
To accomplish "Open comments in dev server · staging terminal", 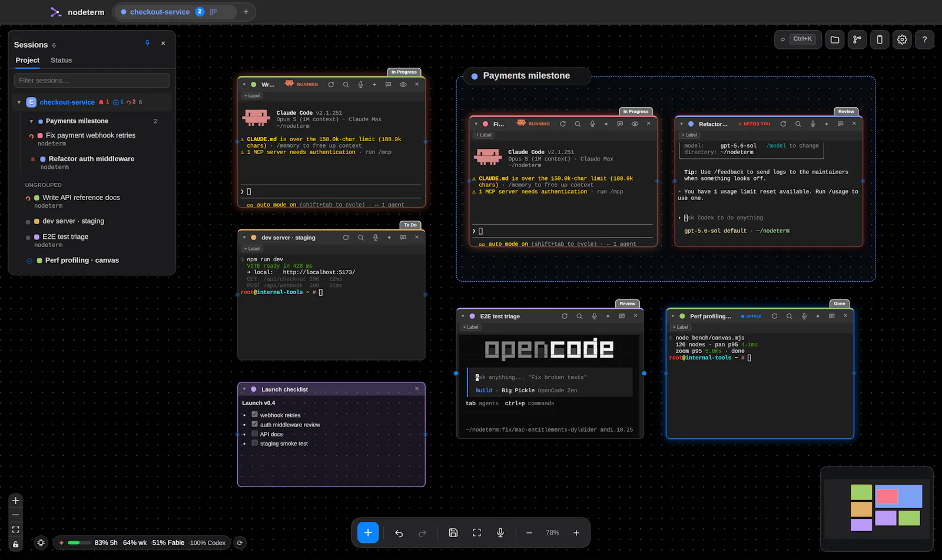I will pyautogui.click(x=403, y=238).
